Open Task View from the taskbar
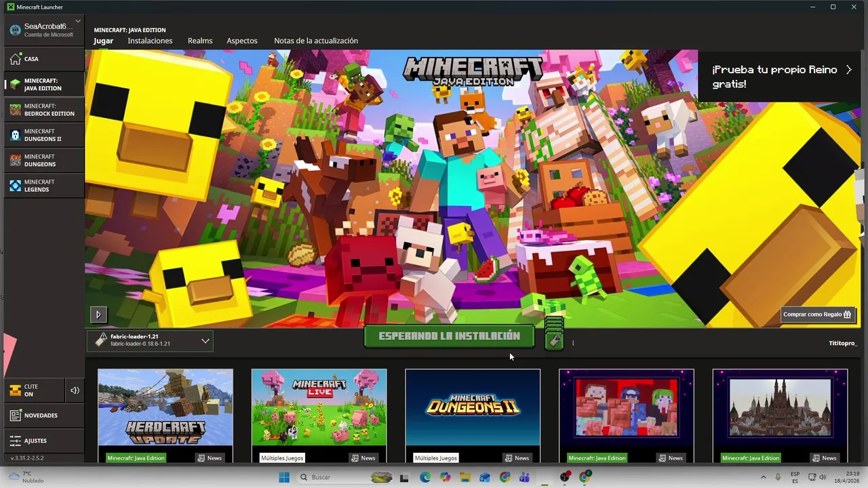This screenshot has height=488, width=868. pos(405,477)
